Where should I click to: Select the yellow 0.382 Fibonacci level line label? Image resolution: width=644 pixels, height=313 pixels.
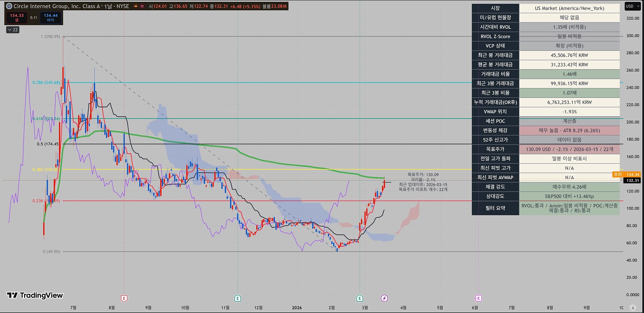point(46,169)
